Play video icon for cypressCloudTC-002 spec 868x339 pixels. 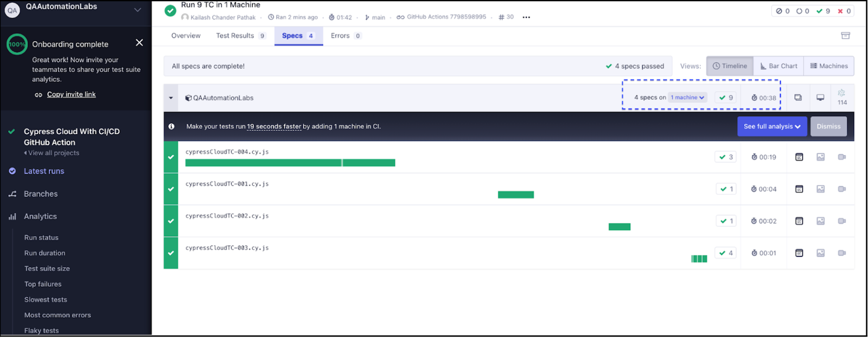[x=841, y=221]
